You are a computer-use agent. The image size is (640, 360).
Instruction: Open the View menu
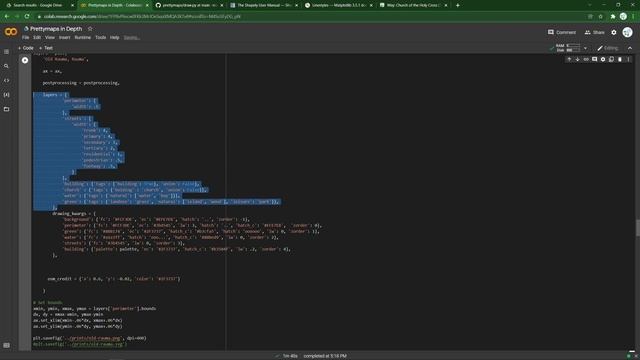click(50, 37)
